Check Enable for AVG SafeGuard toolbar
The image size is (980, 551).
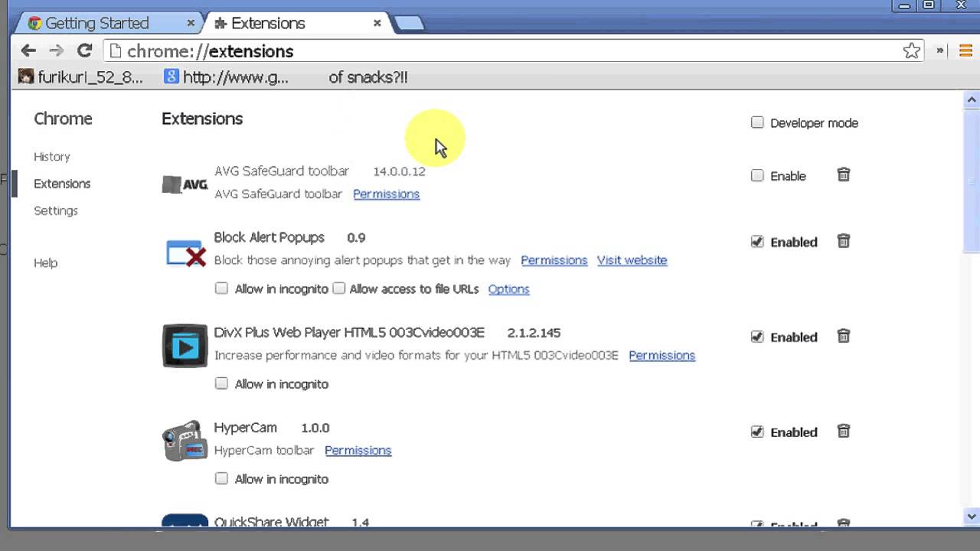(x=757, y=175)
